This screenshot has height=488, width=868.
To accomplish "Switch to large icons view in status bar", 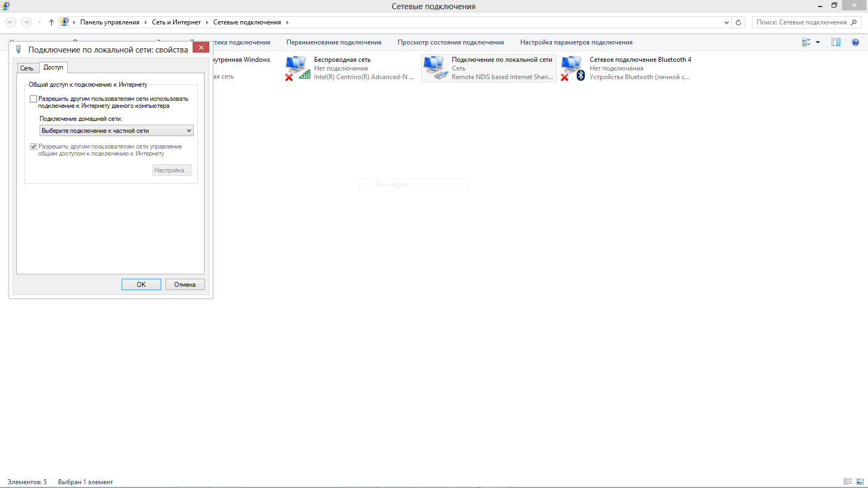I will (x=860, y=481).
